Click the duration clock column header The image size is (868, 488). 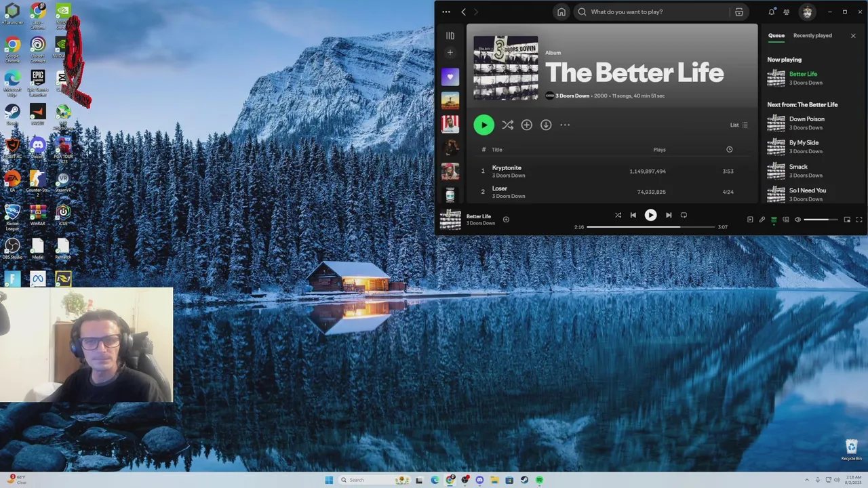pyautogui.click(x=729, y=150)
